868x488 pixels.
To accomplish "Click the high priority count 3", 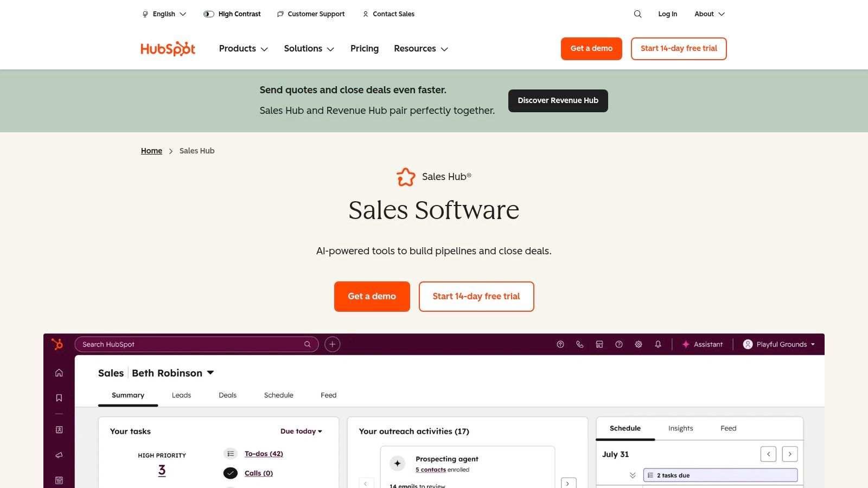I will [162, 470].
